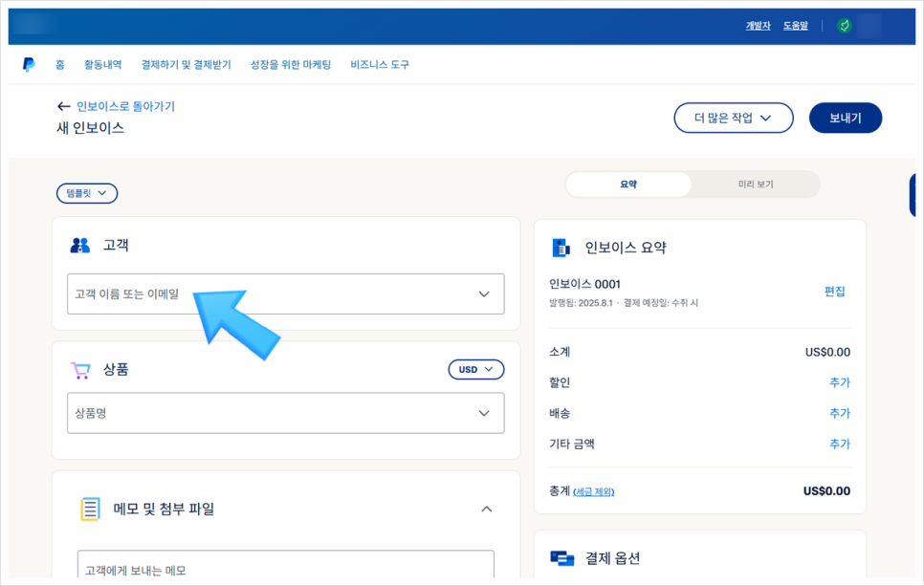Click the shield icon in the top bar
The image size is (924, 586).
pos(845,25)
